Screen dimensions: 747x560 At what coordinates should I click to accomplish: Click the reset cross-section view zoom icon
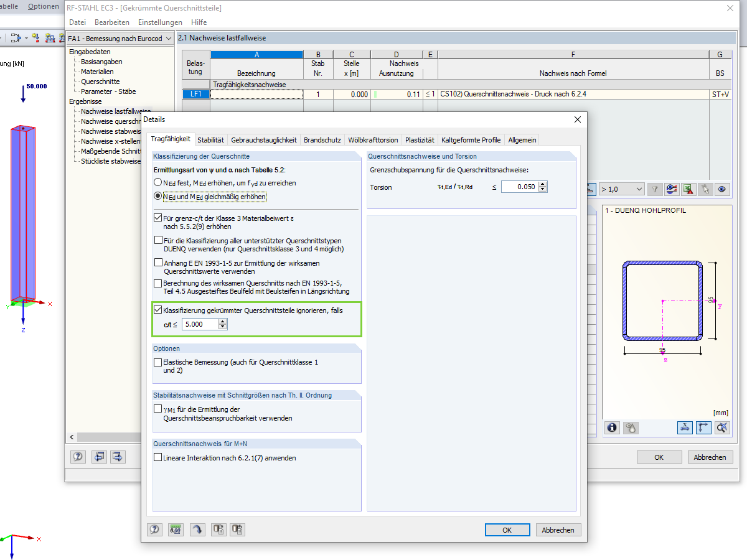pyautogui.click(x=722, y=427)
